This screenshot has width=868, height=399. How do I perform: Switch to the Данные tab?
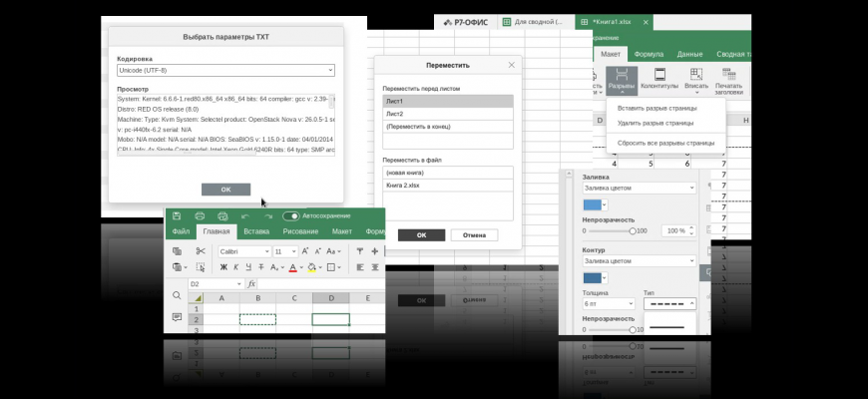coord(689,54)
